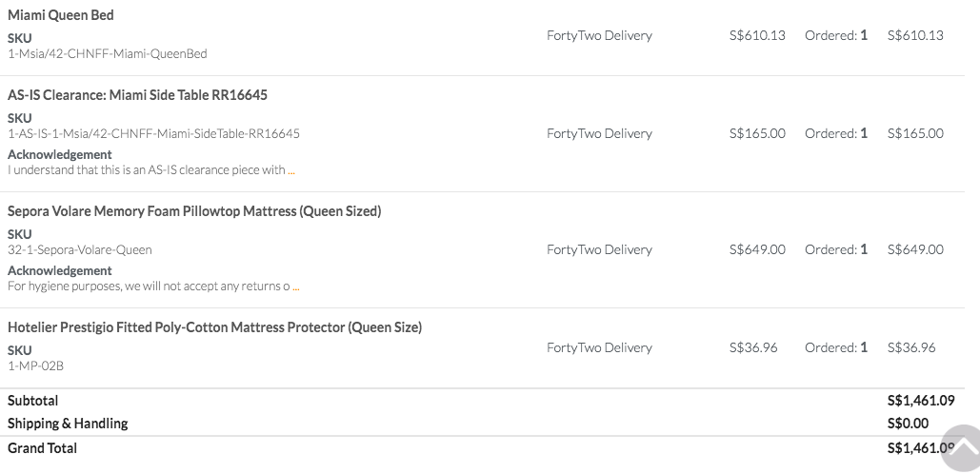Expand the hygiene acknowledgement ellipsis

(x=295, y=286)
